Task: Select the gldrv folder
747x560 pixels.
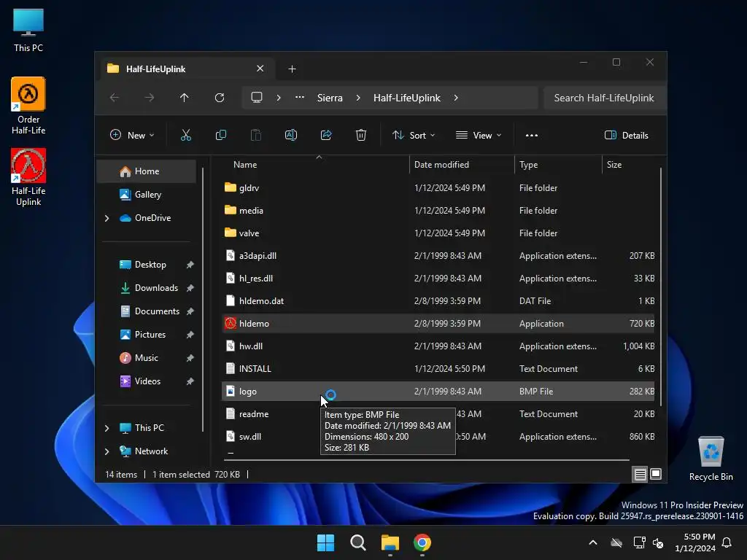Action: [x=438, y=187]
